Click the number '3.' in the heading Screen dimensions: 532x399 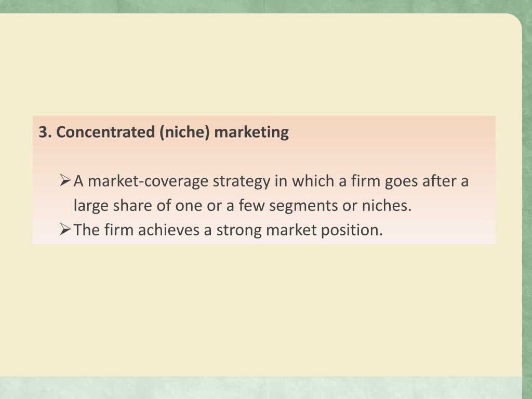45,132
